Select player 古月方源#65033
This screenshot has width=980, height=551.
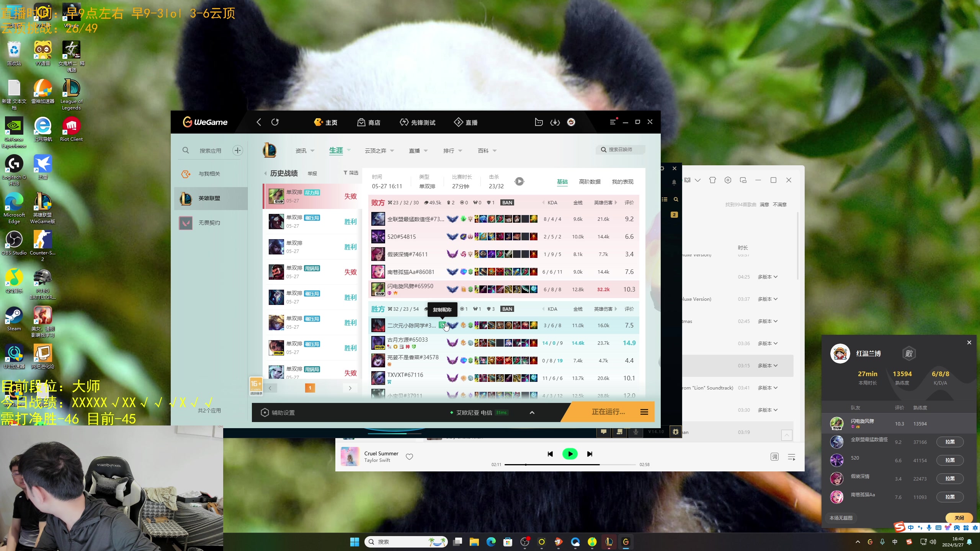pyautogui.click(x=407, y=340)
